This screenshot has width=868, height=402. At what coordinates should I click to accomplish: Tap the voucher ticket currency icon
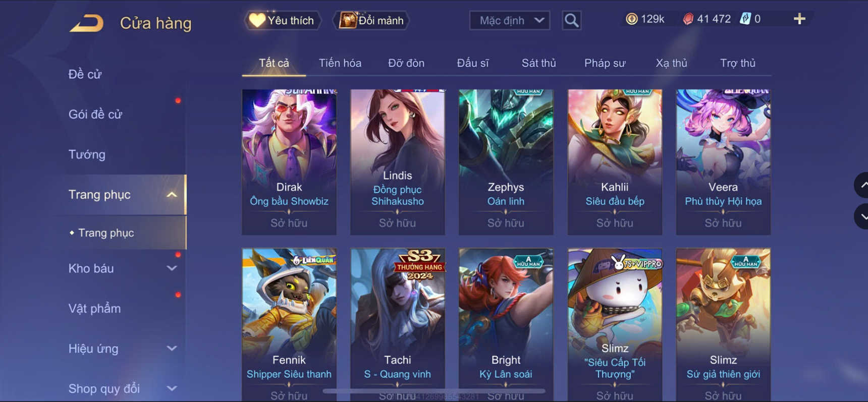pyautogui.click(x=745, y=19)
